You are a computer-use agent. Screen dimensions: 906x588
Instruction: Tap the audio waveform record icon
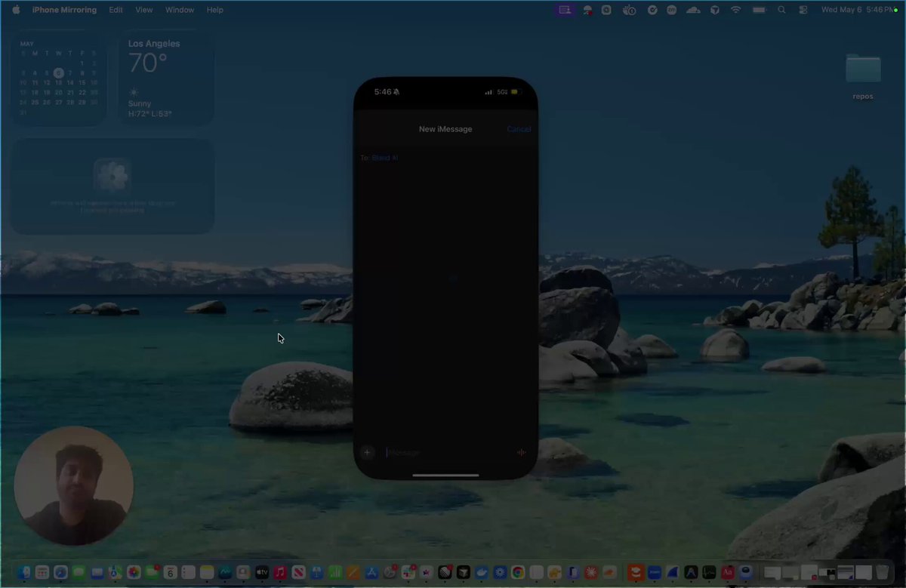pos(521,452)
